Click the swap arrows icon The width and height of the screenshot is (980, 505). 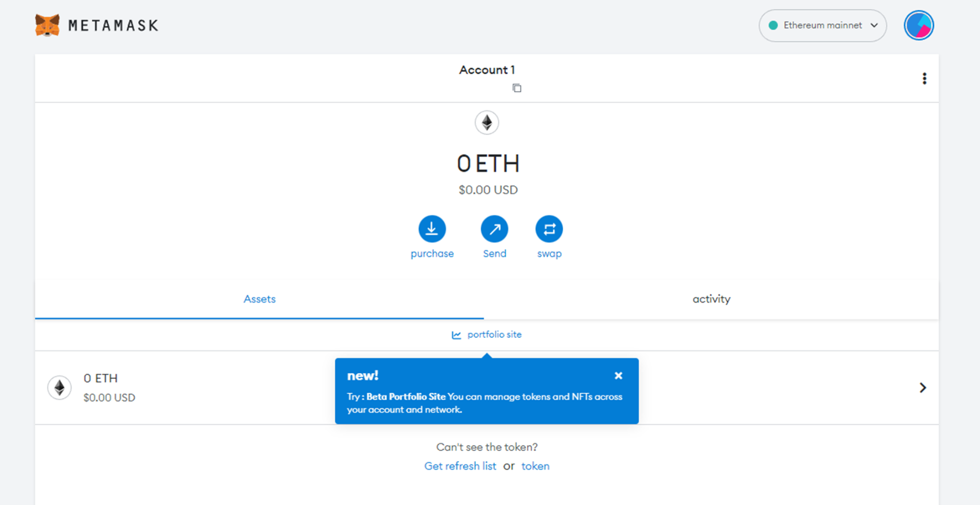tap(549, 229)
